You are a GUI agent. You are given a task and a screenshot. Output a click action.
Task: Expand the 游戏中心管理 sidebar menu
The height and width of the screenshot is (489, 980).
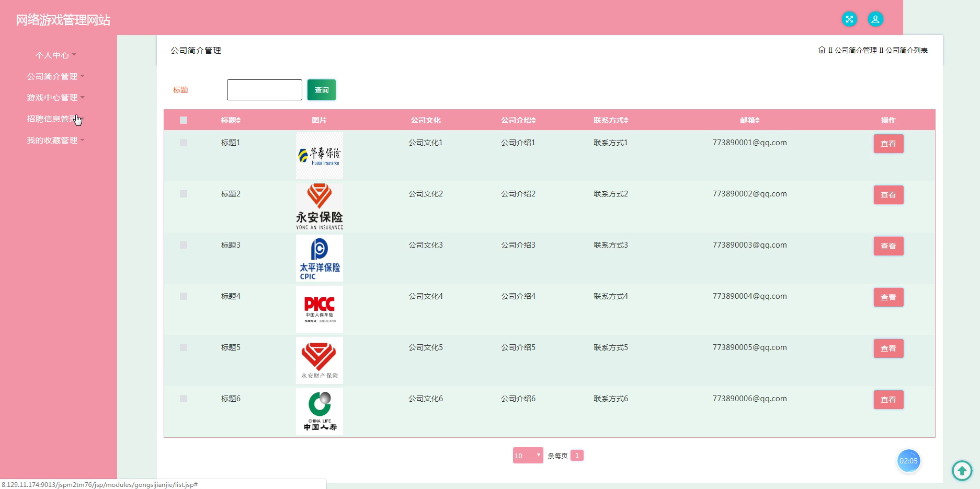55,98
